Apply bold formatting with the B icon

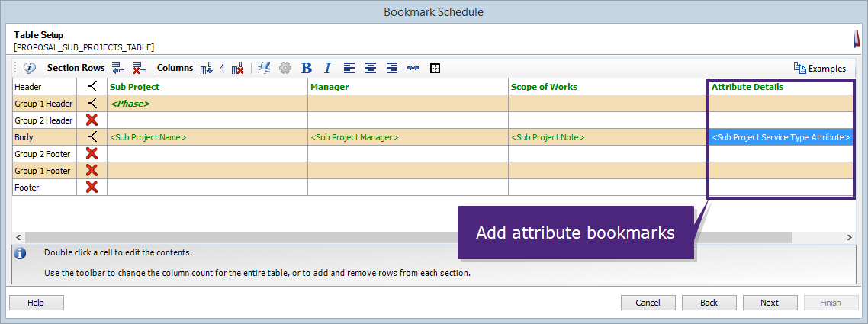pos(306,68)
